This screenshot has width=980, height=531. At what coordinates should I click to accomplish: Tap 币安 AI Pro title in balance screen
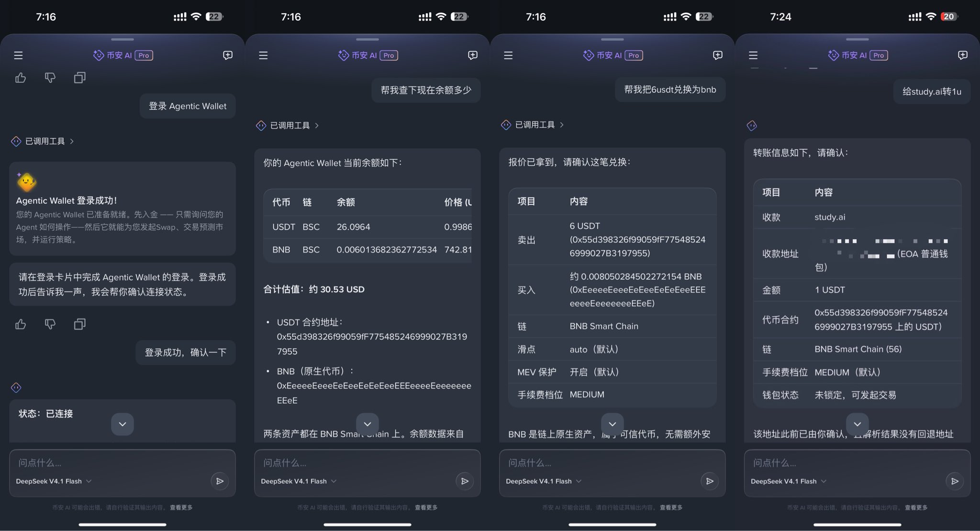pyautogui.click(x=367, y=55)
